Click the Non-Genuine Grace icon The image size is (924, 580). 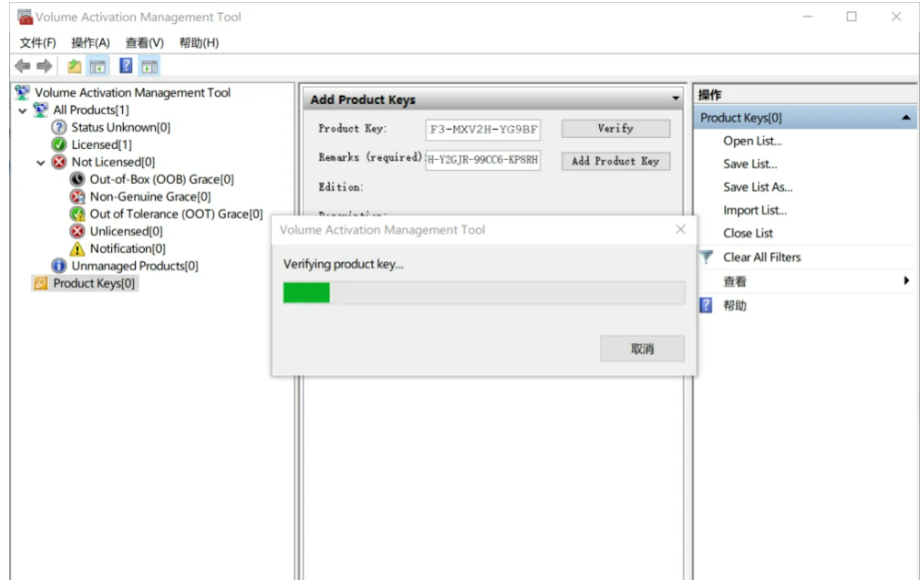pyautogui.click(x=77, y=197)
